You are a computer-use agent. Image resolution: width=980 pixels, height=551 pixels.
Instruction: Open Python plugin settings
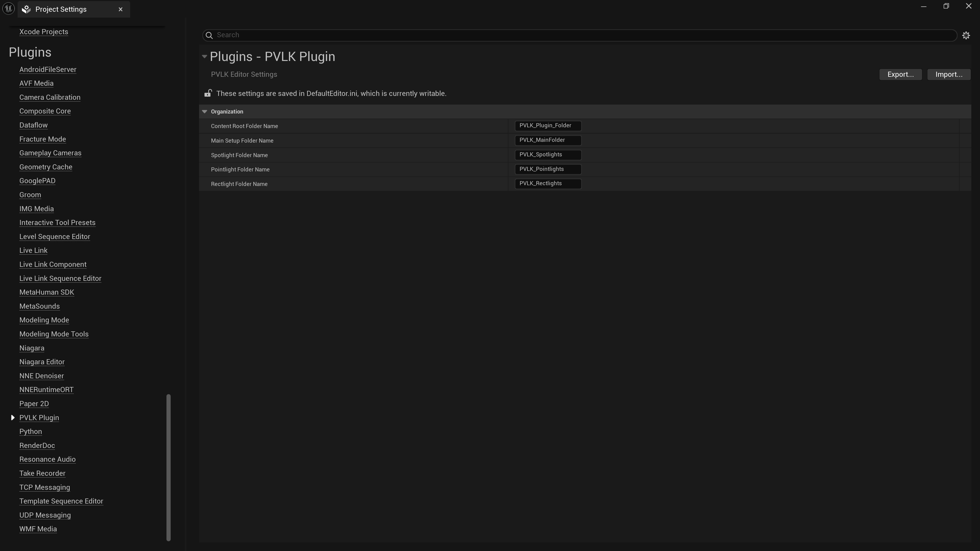[x=30, y=431]
